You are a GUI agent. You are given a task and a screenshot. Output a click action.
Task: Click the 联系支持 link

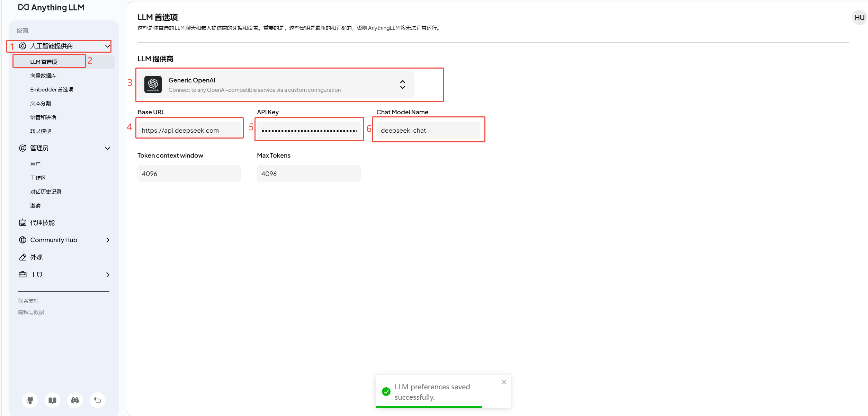click(28, 301)
